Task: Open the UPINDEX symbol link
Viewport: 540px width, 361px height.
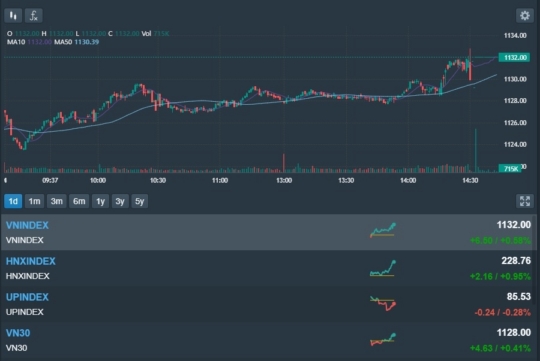Action: point(27,297)
